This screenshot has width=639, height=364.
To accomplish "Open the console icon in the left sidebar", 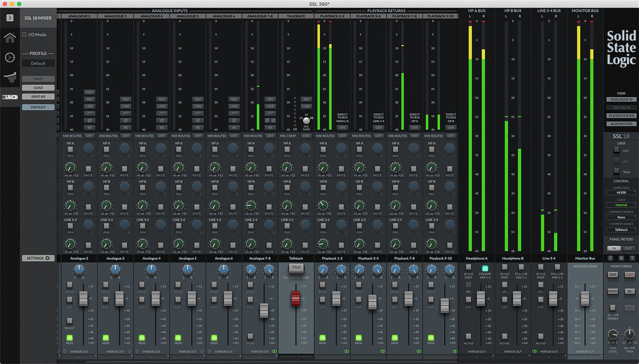I will 10,77.
